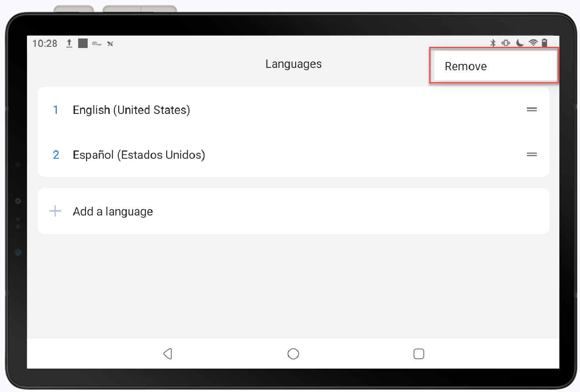Tap the battery status bar icon
Viewport: 580px width, 392px height.
pyautogui.click(x=545, y=42)
